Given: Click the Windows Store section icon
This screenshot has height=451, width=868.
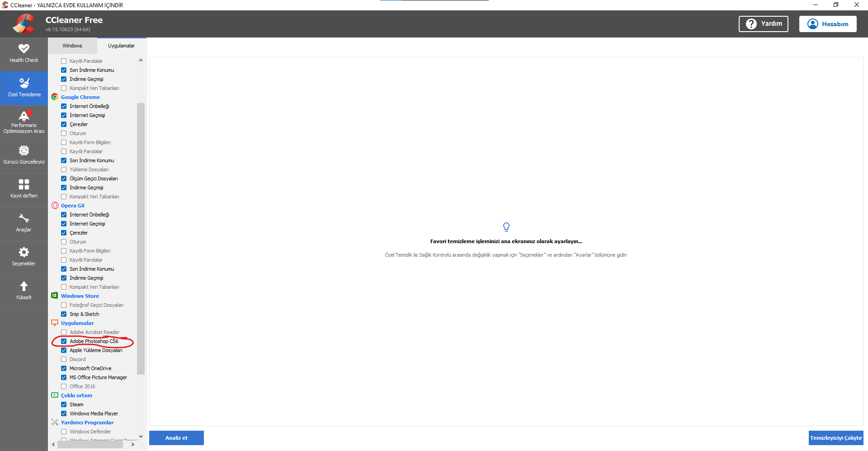Looking at the screenshot, I should click(x=55, y=296).
